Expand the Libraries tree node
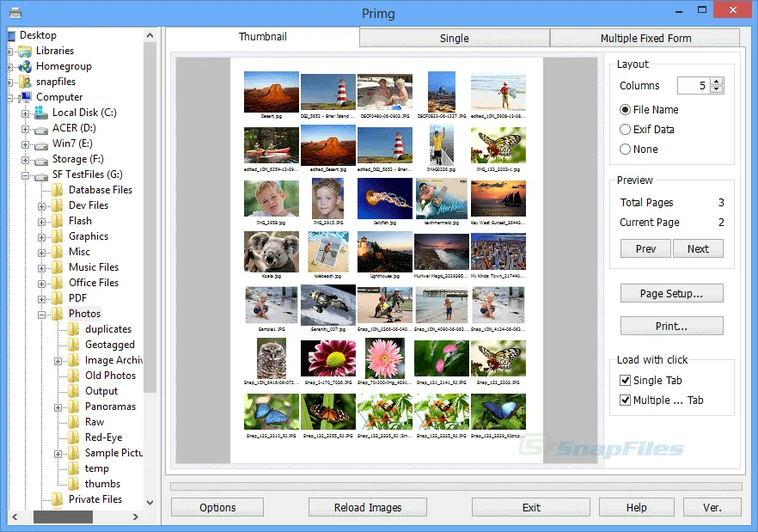The image size is (758, 532). click(x=9, y=52)
